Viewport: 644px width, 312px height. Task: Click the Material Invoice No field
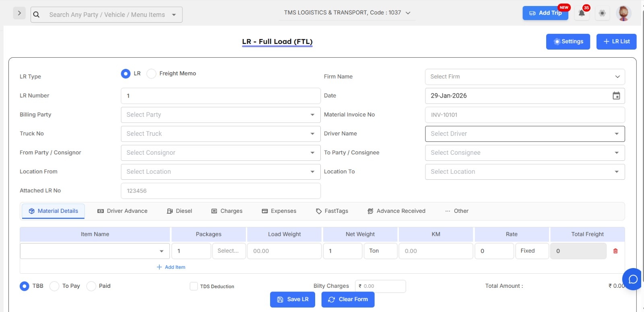pos(524,115)
